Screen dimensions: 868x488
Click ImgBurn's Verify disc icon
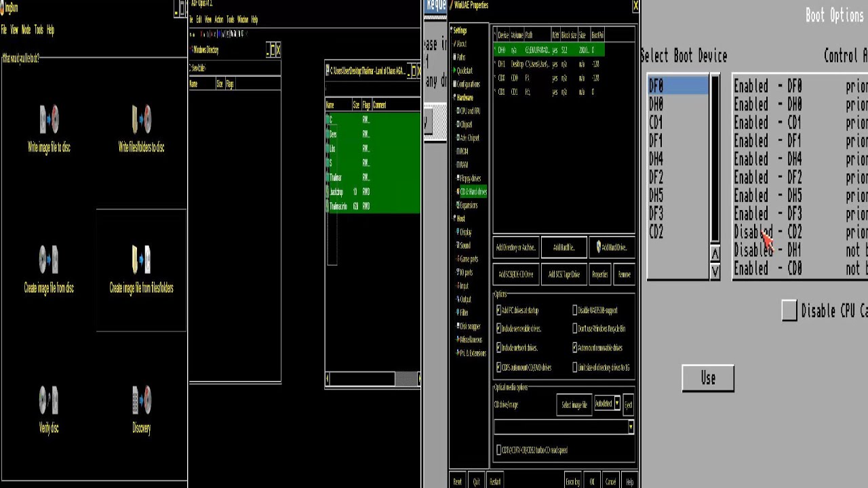coord(49,401)
